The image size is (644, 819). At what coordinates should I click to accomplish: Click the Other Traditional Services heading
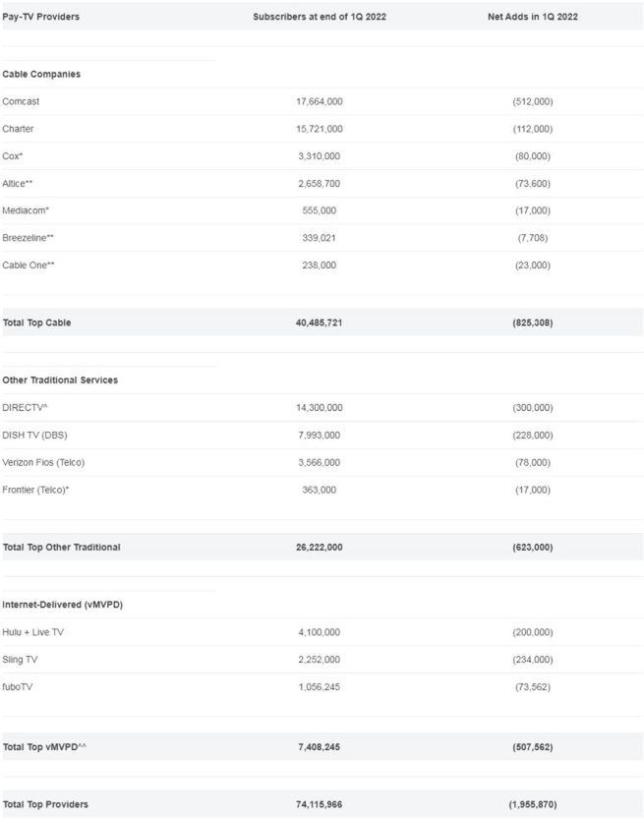pyautogui.click(x=61, y=380)
